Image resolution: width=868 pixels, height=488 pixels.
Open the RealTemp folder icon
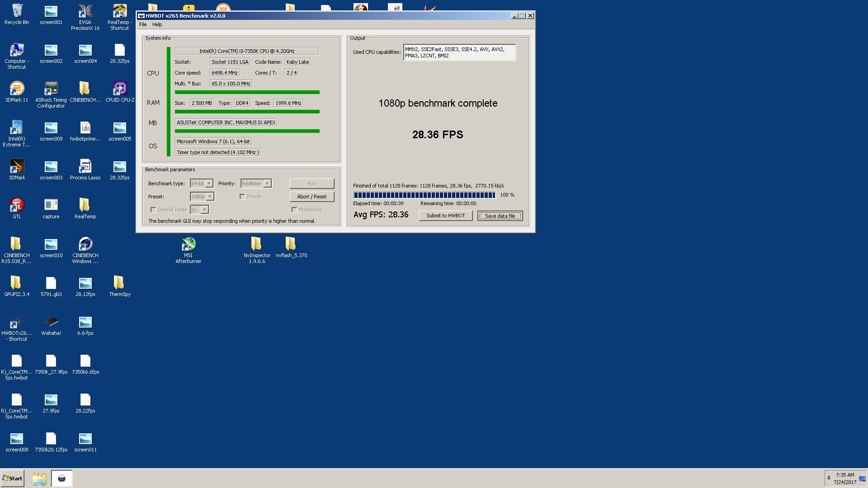[85, 208]
